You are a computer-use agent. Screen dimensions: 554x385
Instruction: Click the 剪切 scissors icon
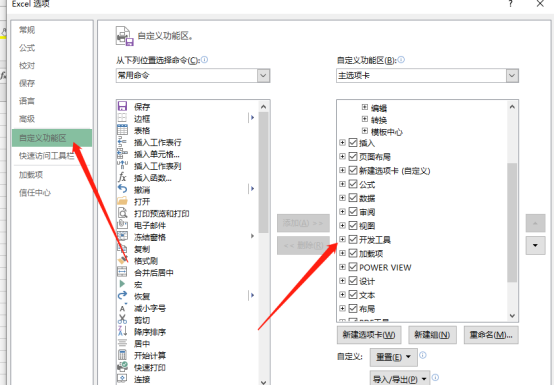click(x=122, y=319)
